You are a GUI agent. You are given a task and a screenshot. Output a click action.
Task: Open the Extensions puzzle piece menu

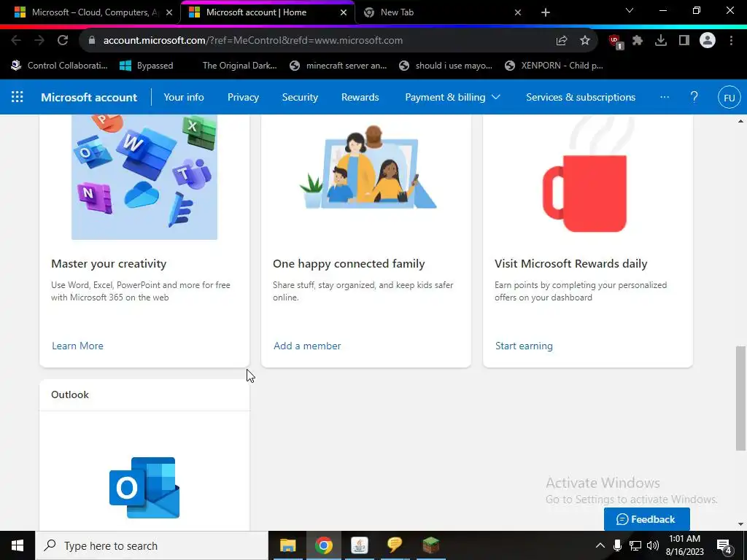638,41
